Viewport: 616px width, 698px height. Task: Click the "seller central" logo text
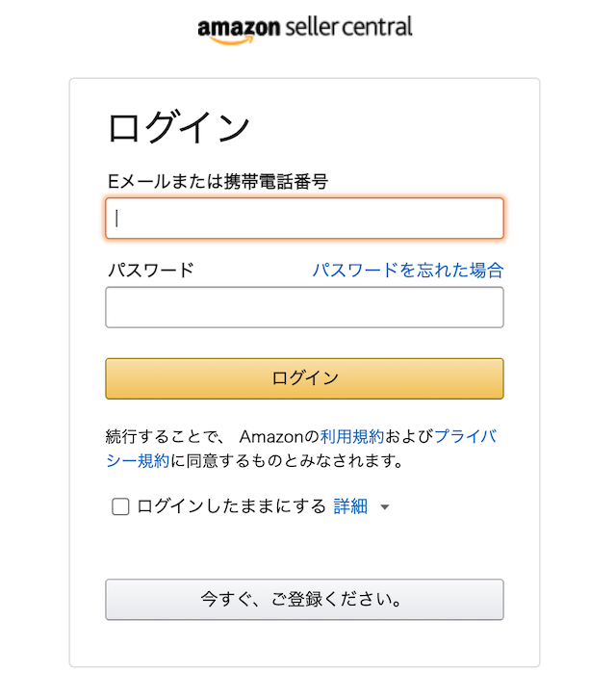coord(348,26)
